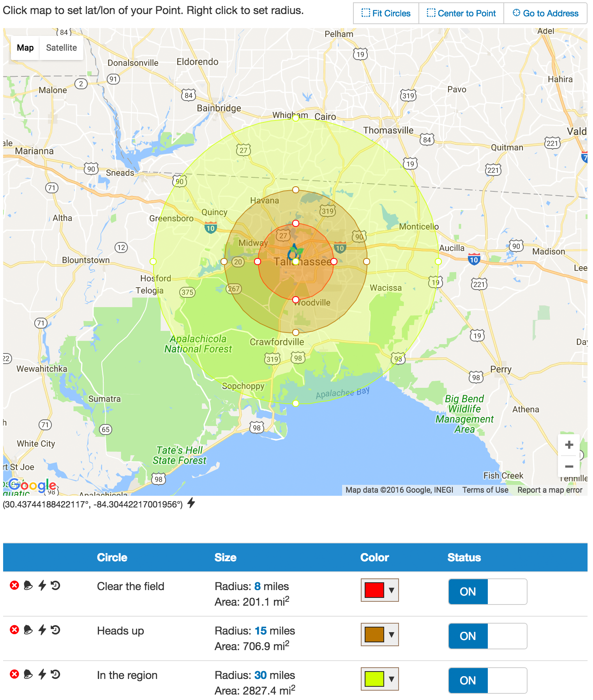Click the coordinates text below the map
This screenshot has width=593, height=700.
[x=93, y=504]
